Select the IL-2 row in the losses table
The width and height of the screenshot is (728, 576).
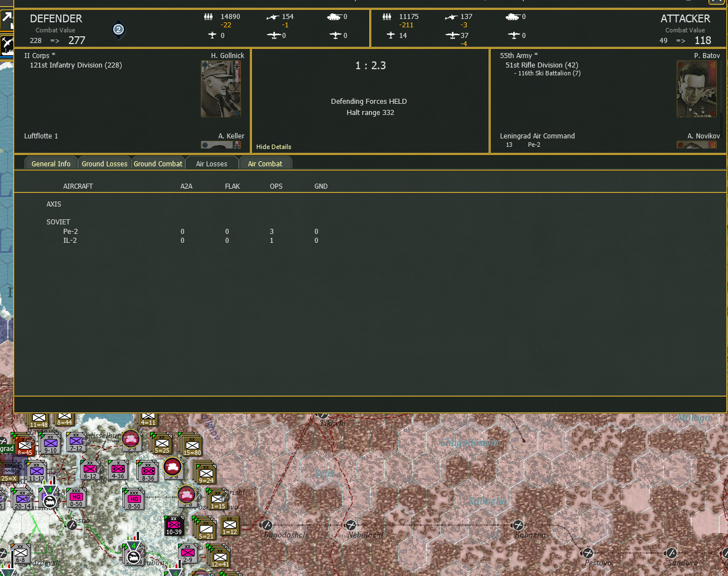(190, 241)
